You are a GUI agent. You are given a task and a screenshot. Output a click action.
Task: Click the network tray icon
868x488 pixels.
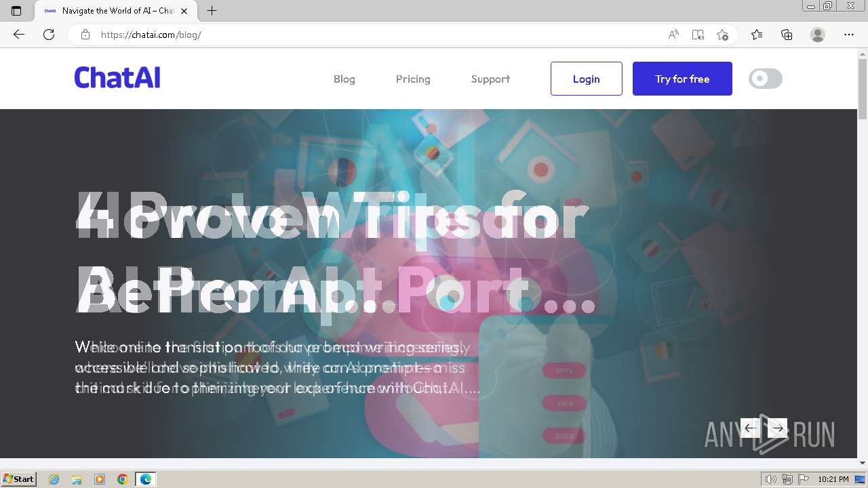tap(787, 479)
